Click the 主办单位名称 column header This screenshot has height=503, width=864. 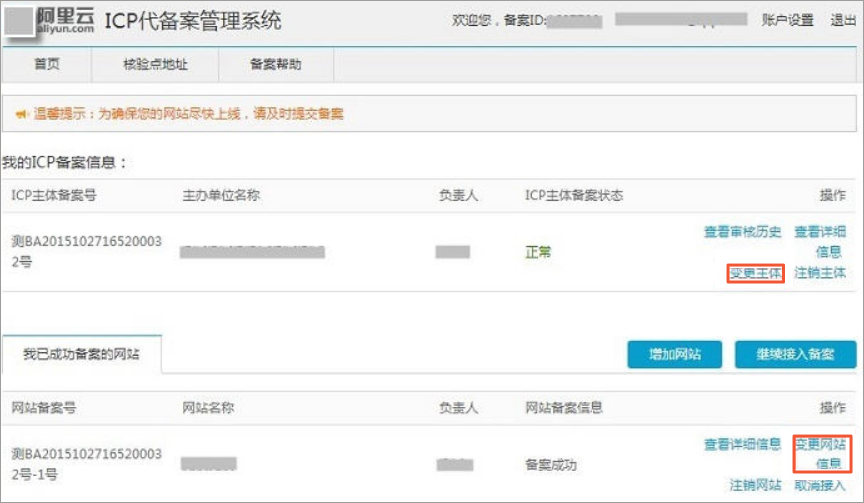[x=221, y=195]
